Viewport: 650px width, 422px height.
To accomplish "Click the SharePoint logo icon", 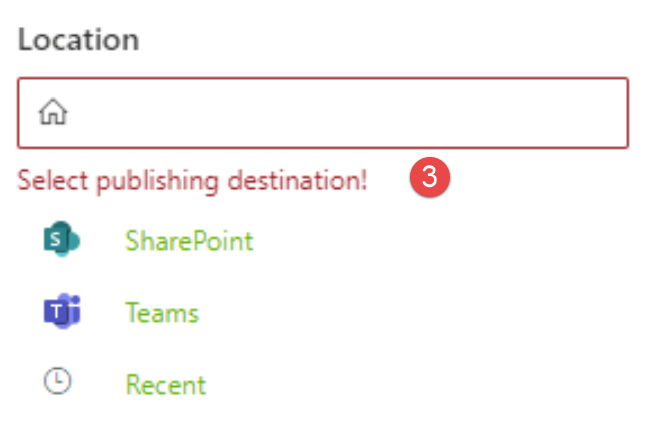I will (61, 241).
